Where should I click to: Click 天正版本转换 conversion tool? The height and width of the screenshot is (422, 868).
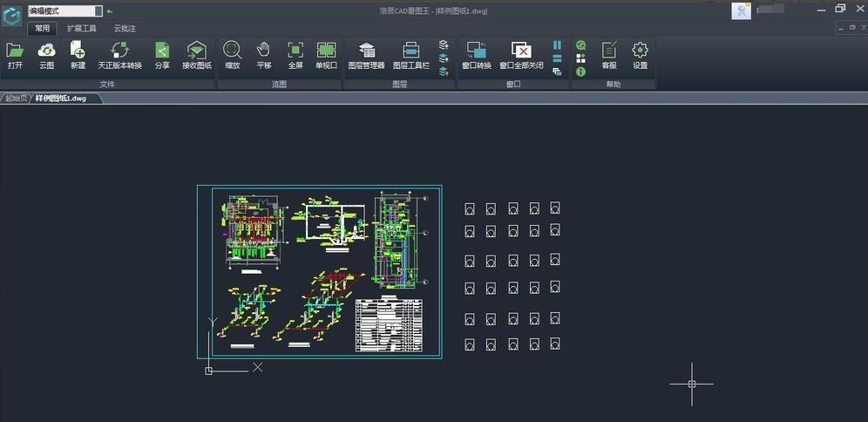click(x=119, y=54)
